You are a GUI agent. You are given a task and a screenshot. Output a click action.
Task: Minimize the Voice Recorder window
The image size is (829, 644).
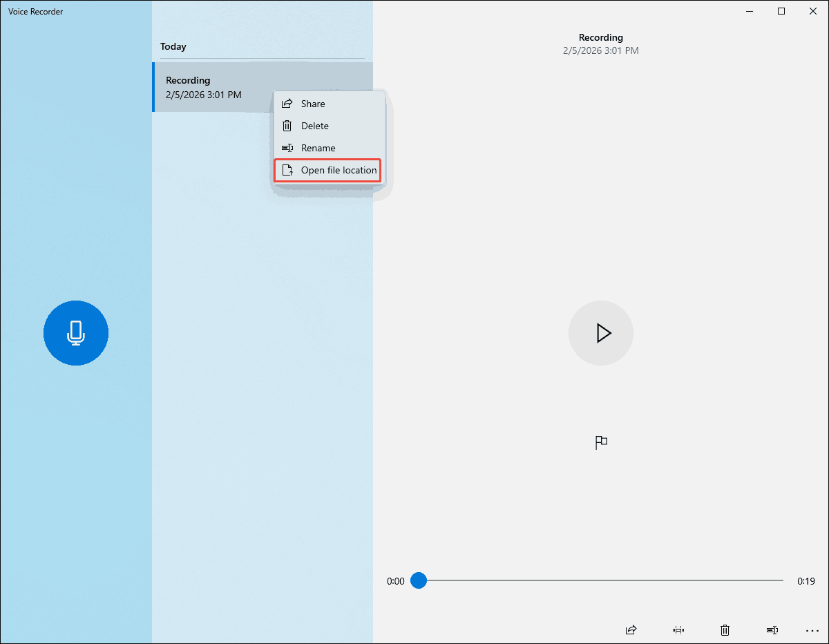click(x=749, y=11)
